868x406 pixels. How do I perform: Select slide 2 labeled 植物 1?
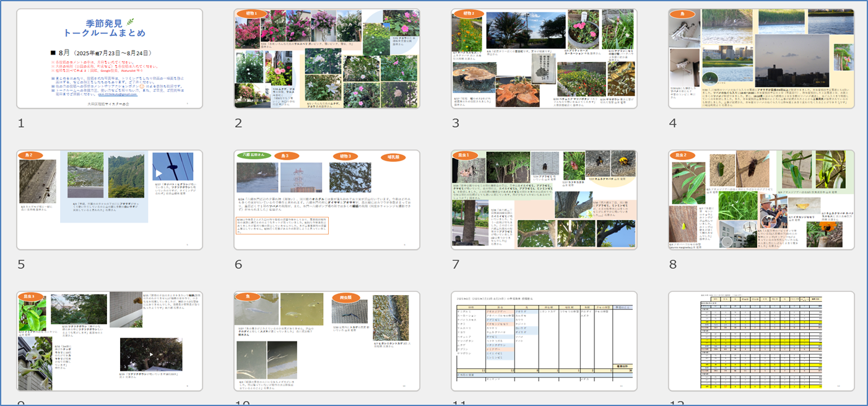[x=327, y=59]
